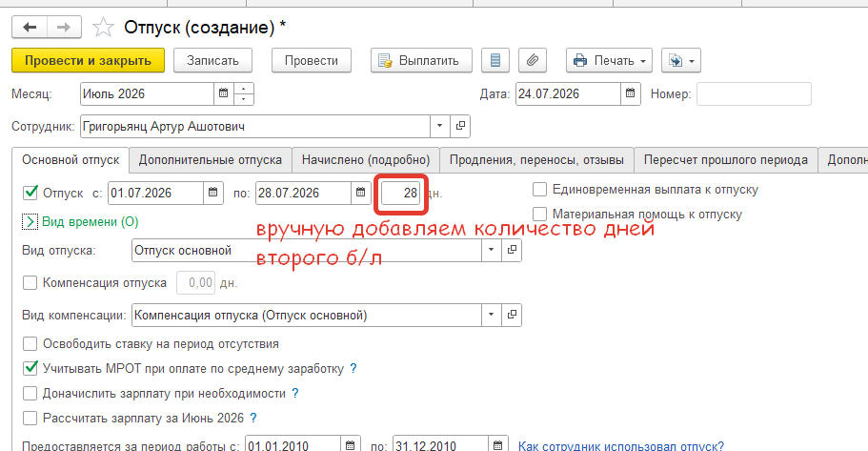Click the Провести button
This screenshot has width=868, height=451.
point(312,60)
